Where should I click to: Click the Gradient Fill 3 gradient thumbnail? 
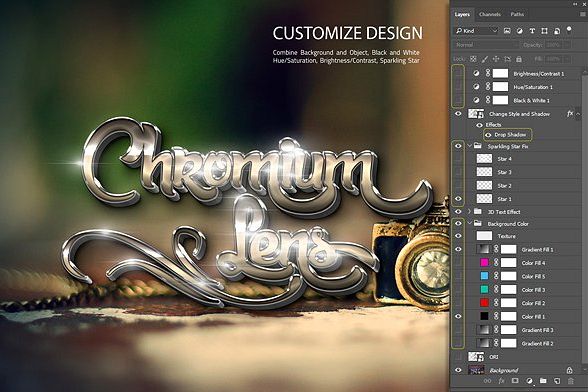pyautogui.click(x=483, y=330)
